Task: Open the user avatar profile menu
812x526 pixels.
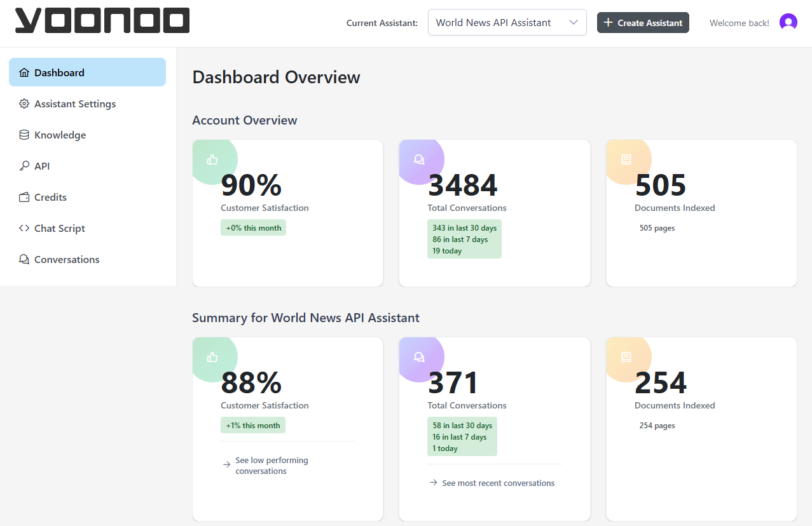Action: 788,22
